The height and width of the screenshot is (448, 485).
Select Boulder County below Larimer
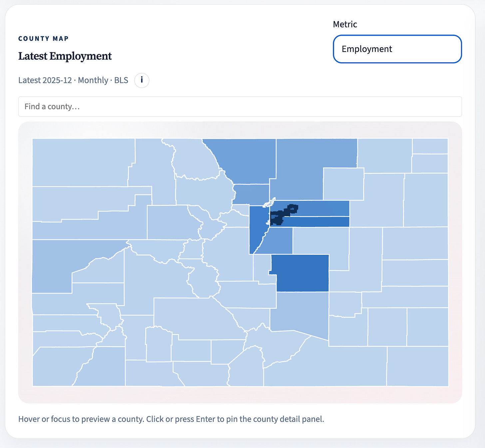(x=251, y=194)
